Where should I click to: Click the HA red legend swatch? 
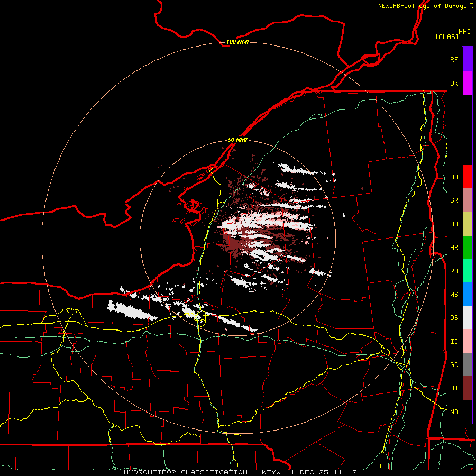click(x=467, y=177)
